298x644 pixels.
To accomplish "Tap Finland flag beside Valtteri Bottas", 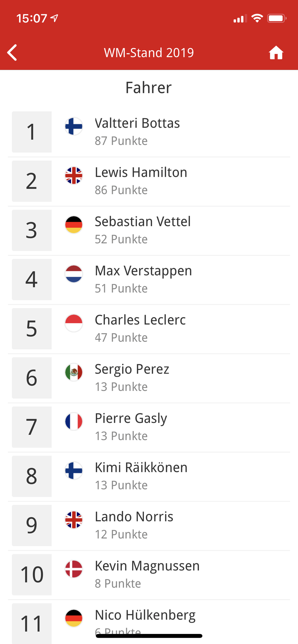I will tap(74, 126).
